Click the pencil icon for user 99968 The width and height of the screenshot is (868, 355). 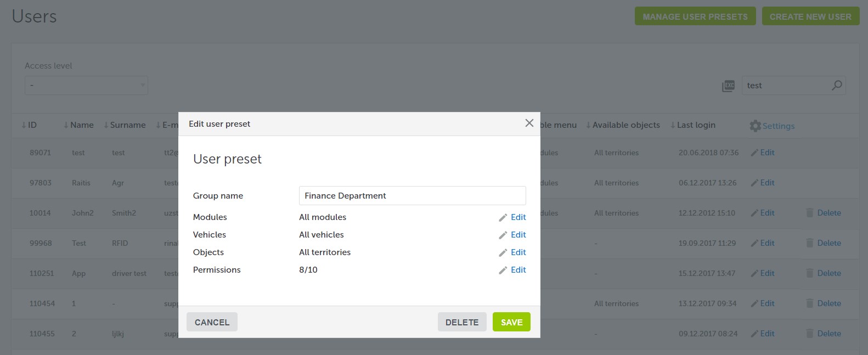click(754, 244)
